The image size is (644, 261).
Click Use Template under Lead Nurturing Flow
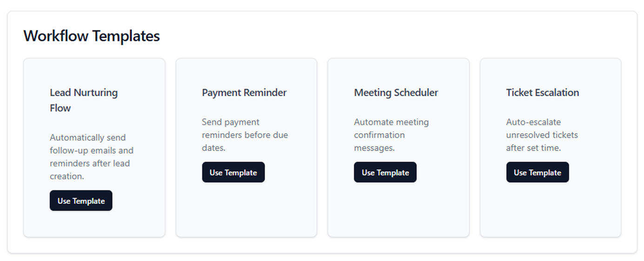click(81, 201)
